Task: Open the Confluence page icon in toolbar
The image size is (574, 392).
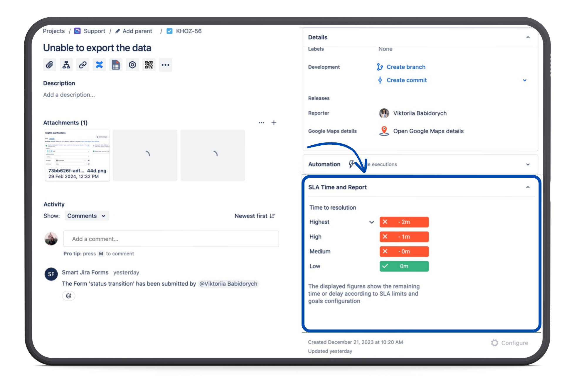Action: pos(99,65)
